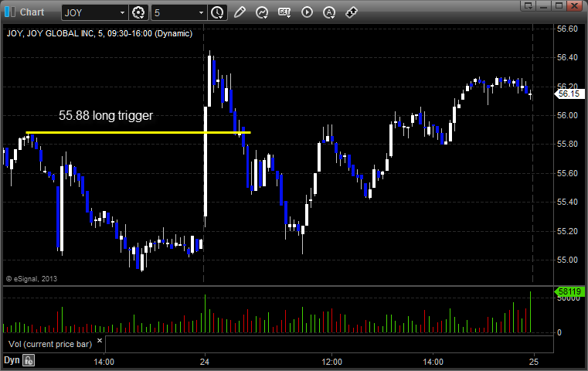
Task: Select the yellow trigger line
Action: (138, 132)
